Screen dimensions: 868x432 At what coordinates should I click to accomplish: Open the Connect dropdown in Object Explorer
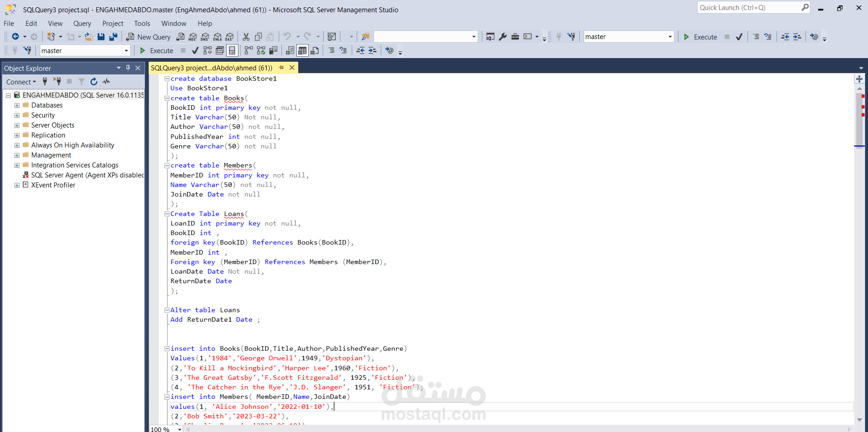tap(21, 82)
